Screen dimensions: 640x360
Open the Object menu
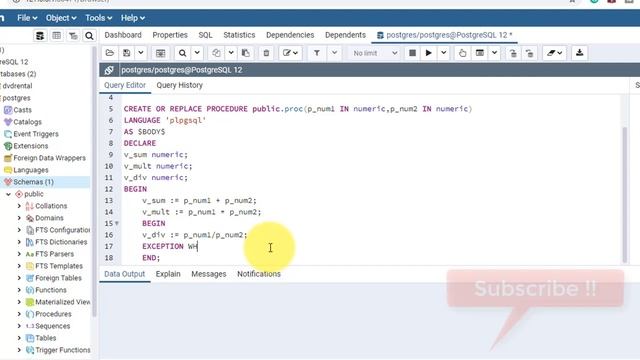[x=61, y=18]
